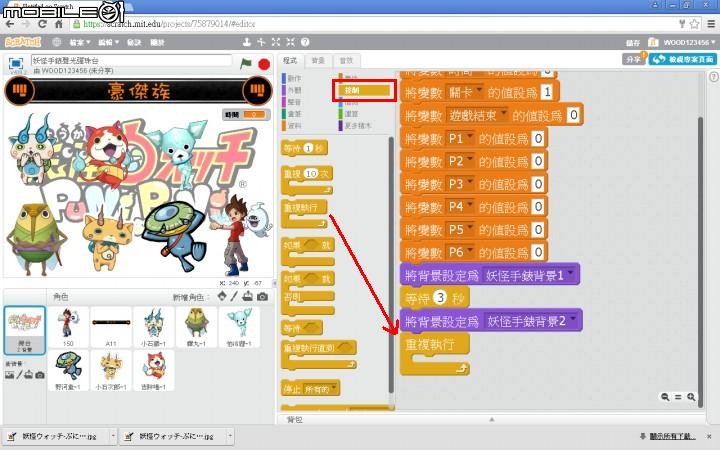Paint a new sprite with the brush icon
The width and height of the screenshot is (720, 450).
tap(234, 296)
